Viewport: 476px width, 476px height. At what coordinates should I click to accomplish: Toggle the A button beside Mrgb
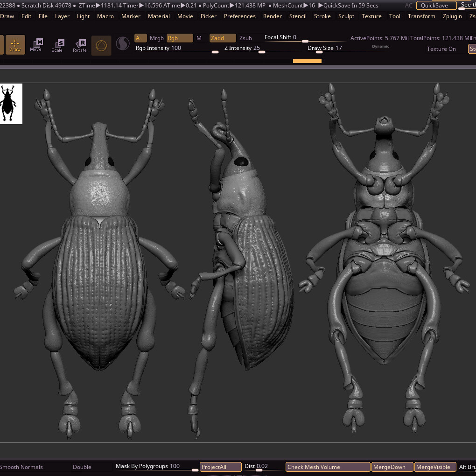140,38
